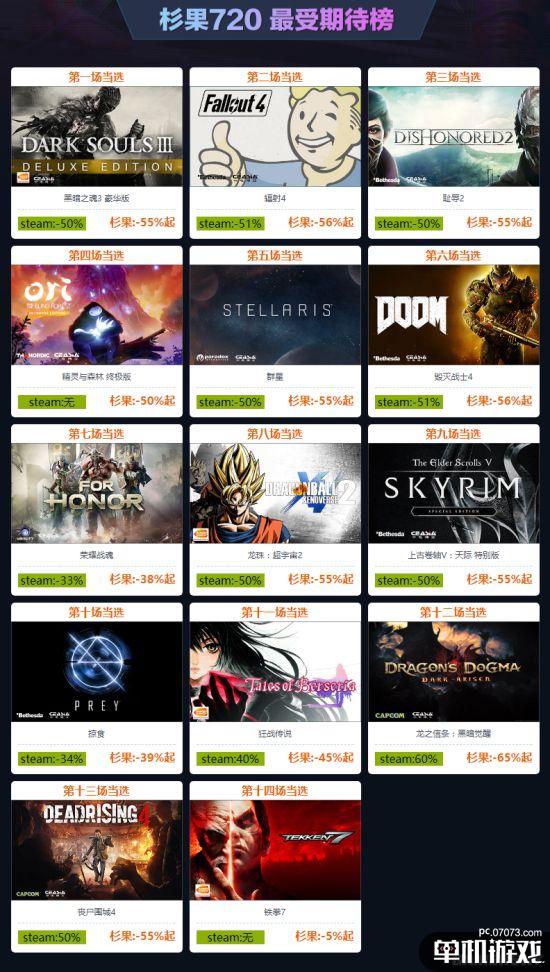
Task: Open the Tekken 7 game banner
Action: (x=275, y=850)
